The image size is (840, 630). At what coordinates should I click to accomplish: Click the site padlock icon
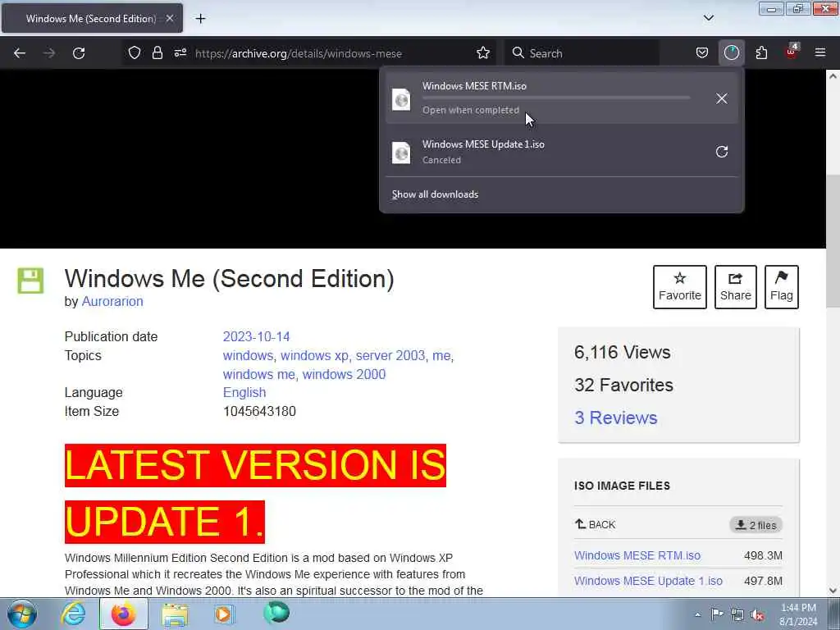(157, 53)
